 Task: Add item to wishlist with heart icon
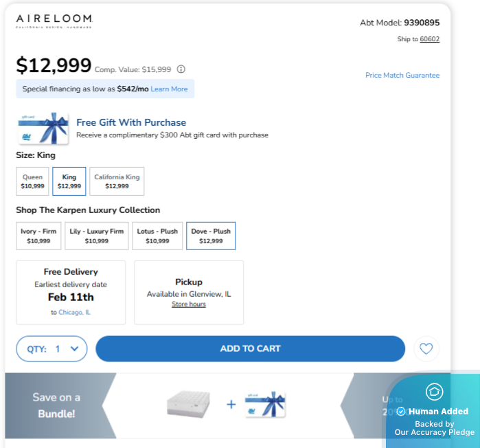[x=426, y=348]
